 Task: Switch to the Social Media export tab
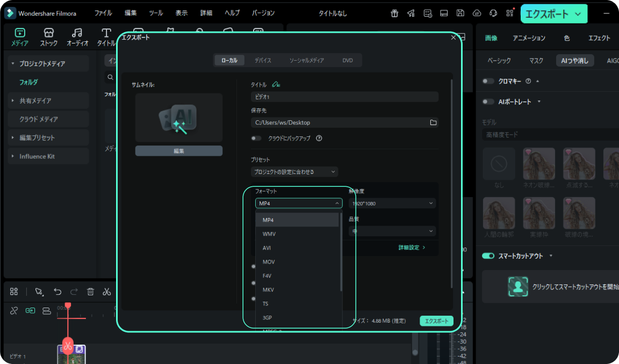pos(306,61)
